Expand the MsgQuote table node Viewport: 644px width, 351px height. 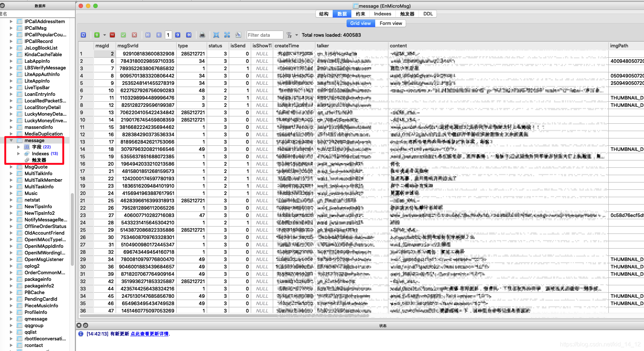11,167
